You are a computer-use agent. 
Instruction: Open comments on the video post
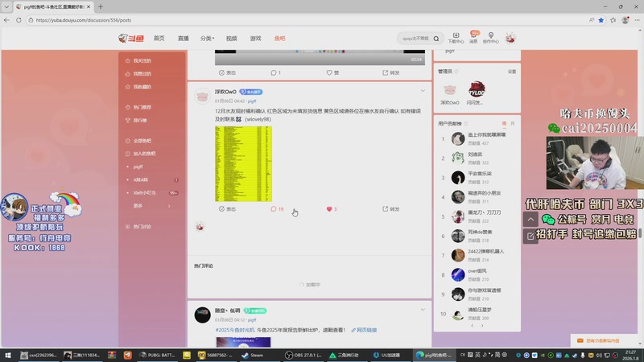[275, 72]
